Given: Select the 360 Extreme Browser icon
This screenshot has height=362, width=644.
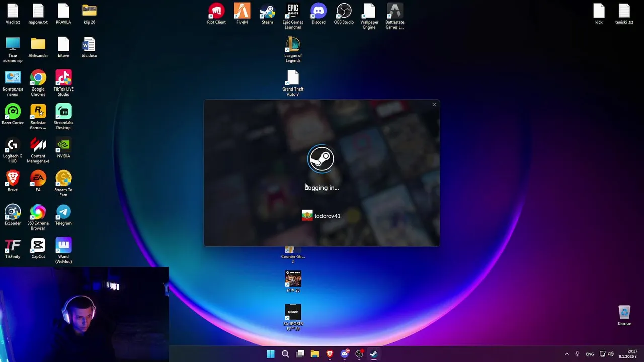Looking at the screenshot, I should [38, 217].
